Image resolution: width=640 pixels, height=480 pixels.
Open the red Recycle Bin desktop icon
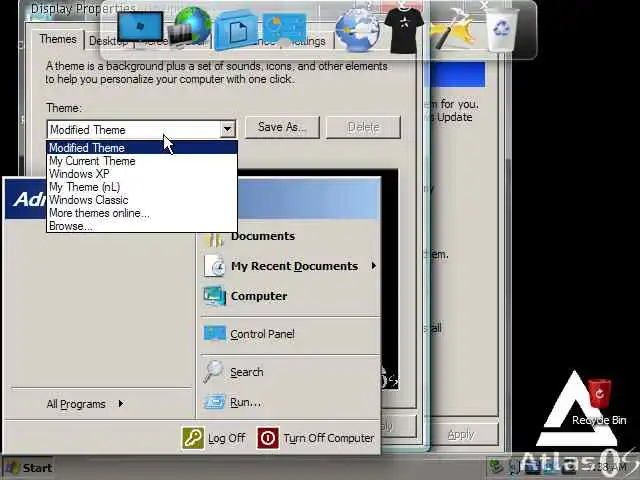pyautogui.click(x=599, y=393)
